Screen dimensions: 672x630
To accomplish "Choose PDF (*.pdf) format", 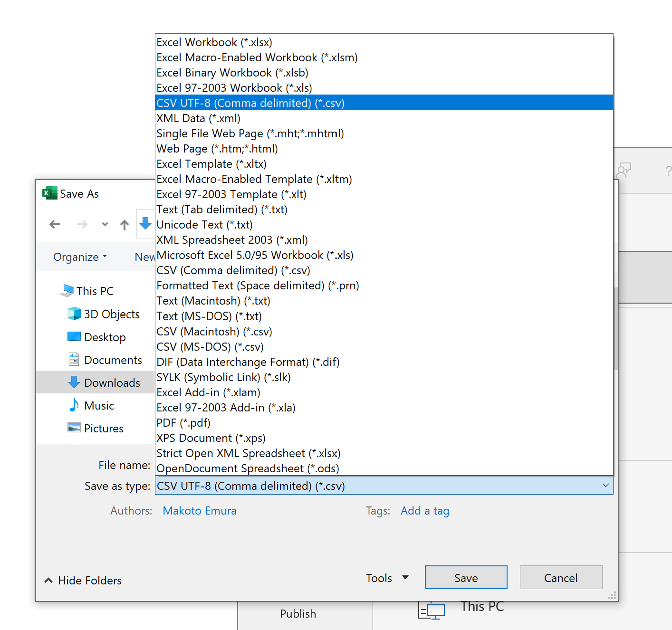I will coord(384,423).
